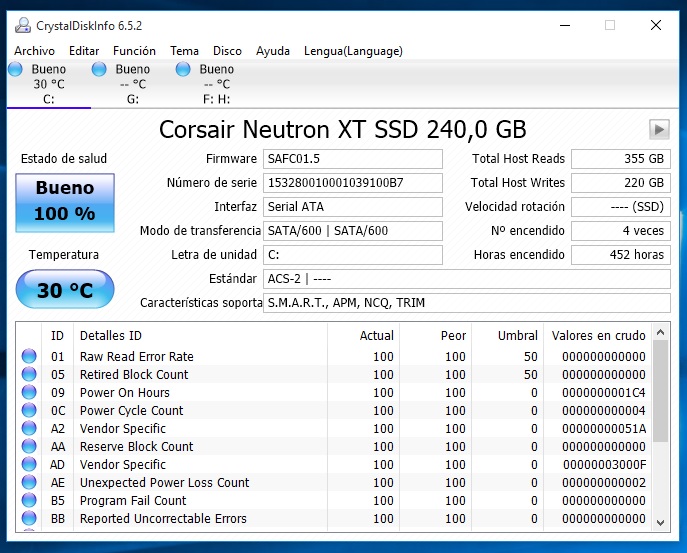The image size is (687, 553).
Task: Click the Estándar field ACS-2
Action: [467, 279]
